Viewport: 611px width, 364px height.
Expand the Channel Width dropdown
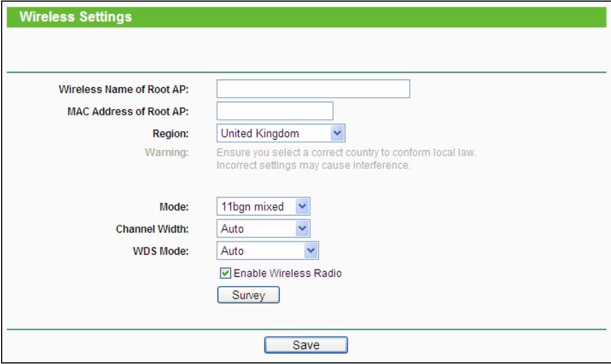[x=264, y=229]
